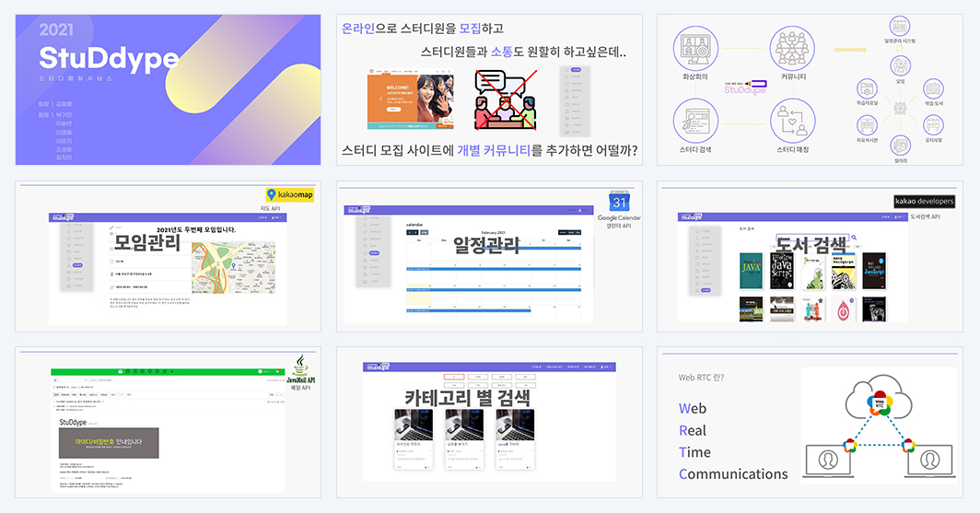Select the JAVA book cover in 도서 검색

pyautogui.click(x=752, y=271)
